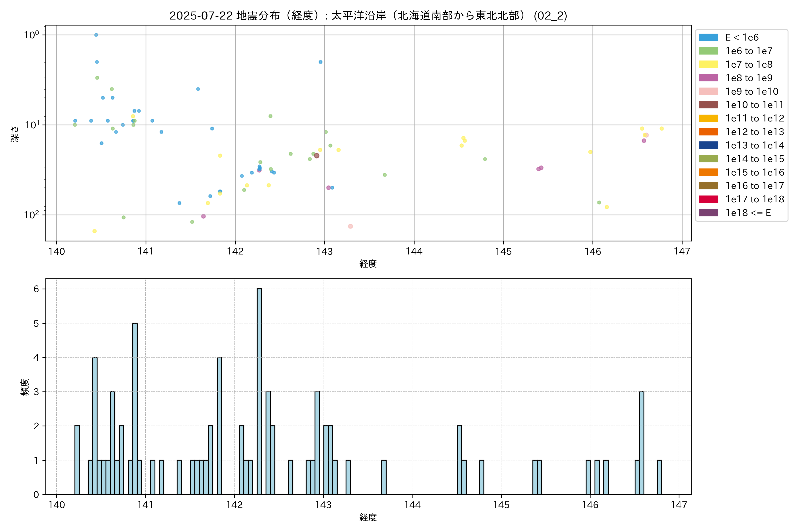Click the chart title text at top
The image size is (798, 532).
(368, 16)
